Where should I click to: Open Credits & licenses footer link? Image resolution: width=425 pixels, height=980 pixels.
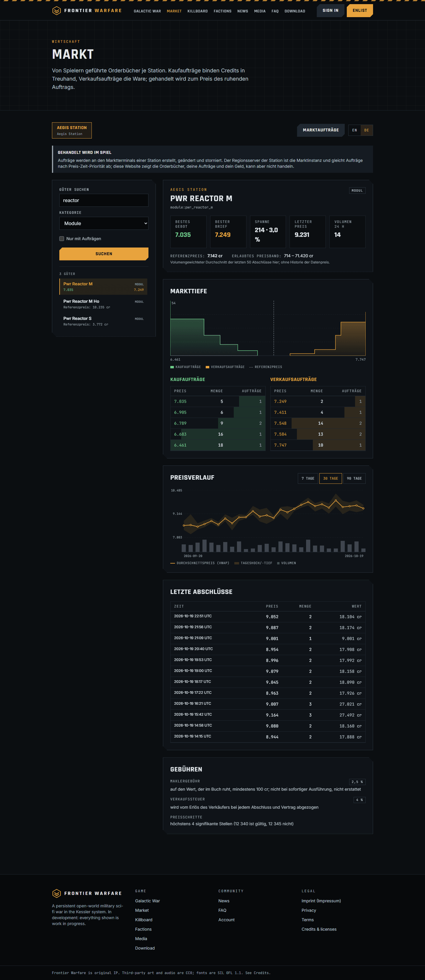tap(319, 929)
